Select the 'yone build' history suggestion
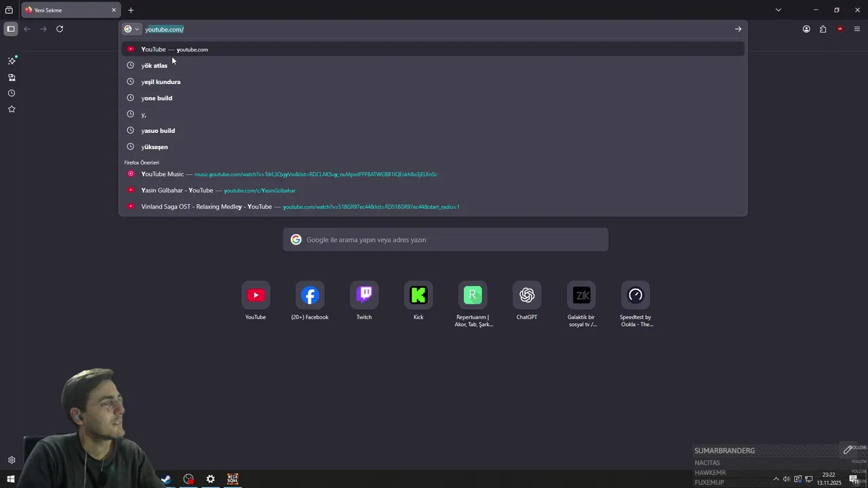The height and width of the screenshot is (488, 868). click(x=433, y=98)
